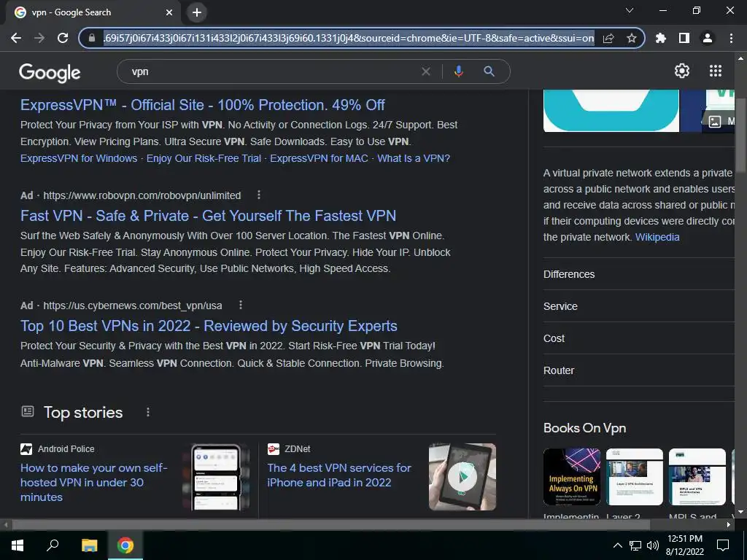Open options menu for robovpn ad

(x=259, y=195)
